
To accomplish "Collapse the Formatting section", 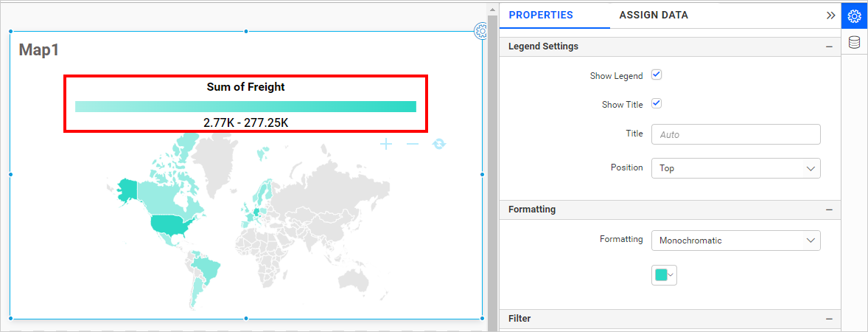I will pyautogui.click(x=830, y=210).
